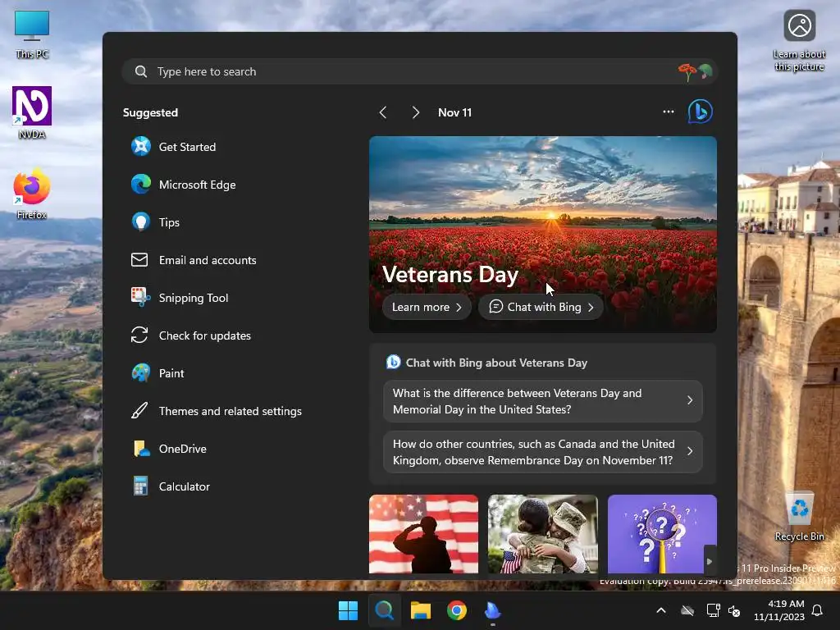Ask how other countries observe Remembrance Day
Screen dimensions: 840x630
[x=543, y=452]
